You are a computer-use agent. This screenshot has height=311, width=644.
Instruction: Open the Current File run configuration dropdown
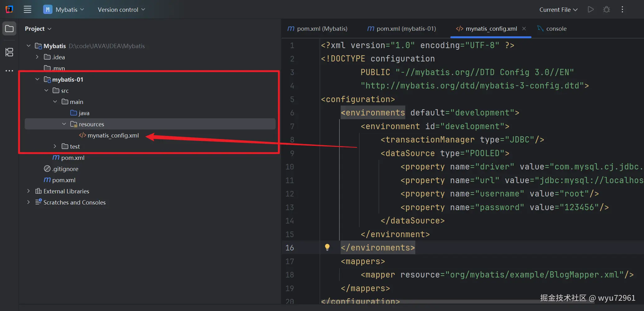click(558, 10)
